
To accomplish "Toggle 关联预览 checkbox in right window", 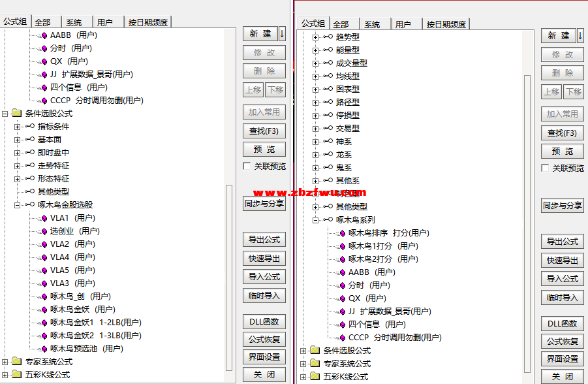I will (x=545, y=168).
